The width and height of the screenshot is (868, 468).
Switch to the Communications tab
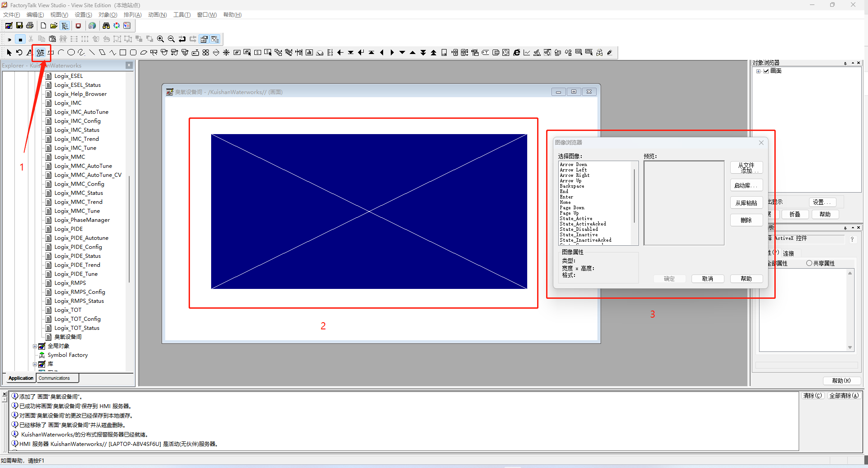pos(57,378)
